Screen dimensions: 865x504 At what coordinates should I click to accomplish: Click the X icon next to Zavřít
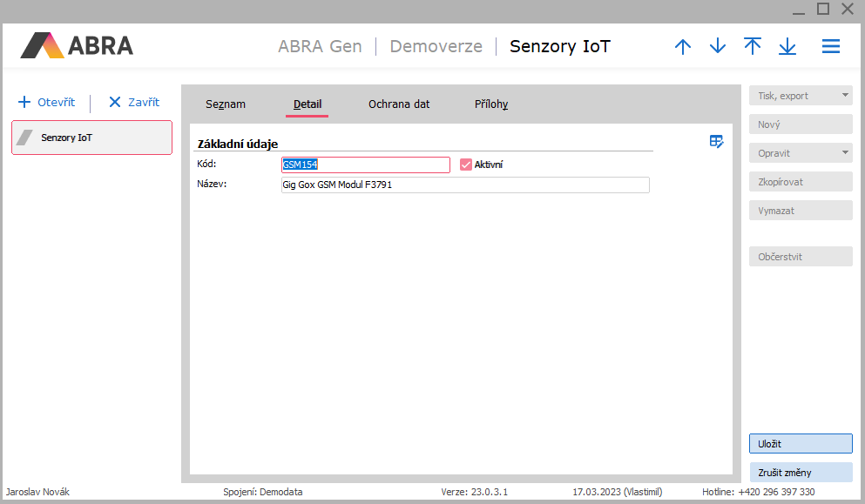coord(115,103)
